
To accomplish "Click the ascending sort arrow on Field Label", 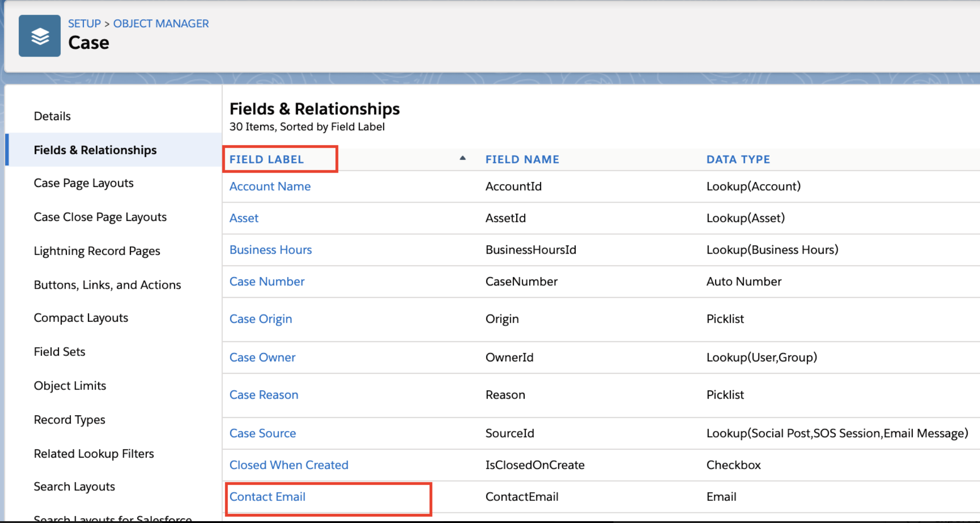I will 462,158.
